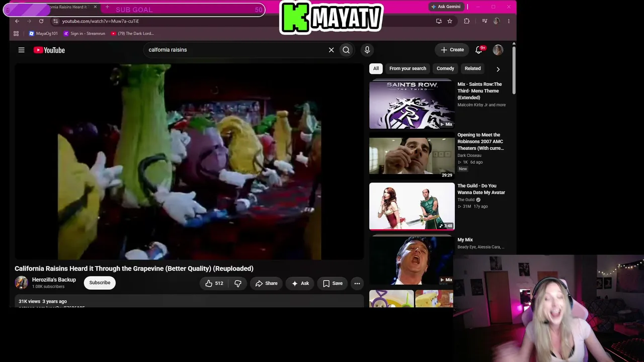Select the All filter chip
Screen dimensions: 644x362
point(376,68)
